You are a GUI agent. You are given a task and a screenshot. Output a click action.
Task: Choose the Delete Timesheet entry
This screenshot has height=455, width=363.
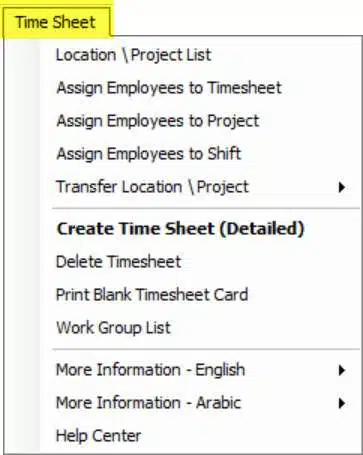[118, 262]
